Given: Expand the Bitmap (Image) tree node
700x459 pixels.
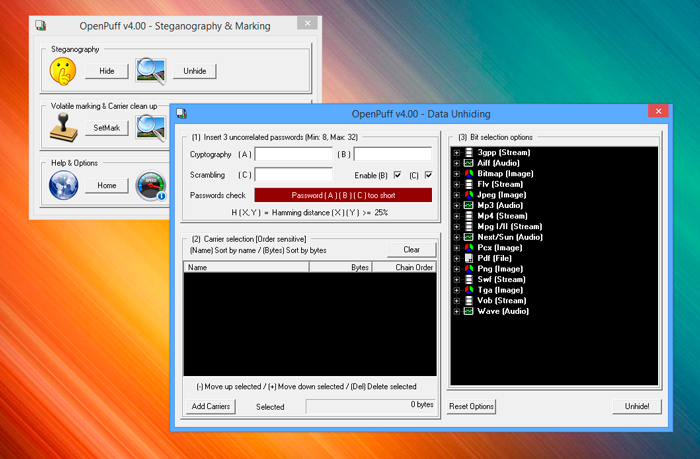Looking at the screenshot, I should click(x=457, y=174).
